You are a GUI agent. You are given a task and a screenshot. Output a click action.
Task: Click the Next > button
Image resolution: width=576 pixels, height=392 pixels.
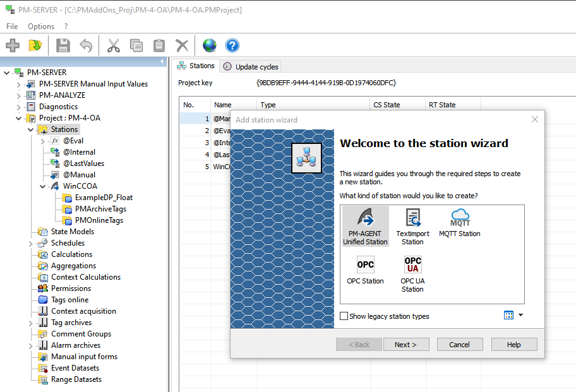tap(406, 344)
